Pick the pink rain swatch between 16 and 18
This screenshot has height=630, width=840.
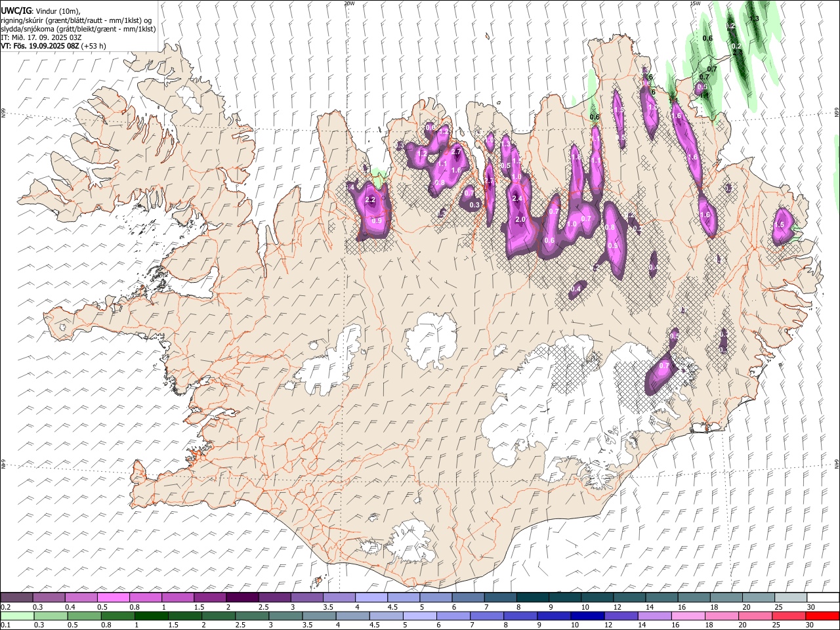tap(688, 616)
